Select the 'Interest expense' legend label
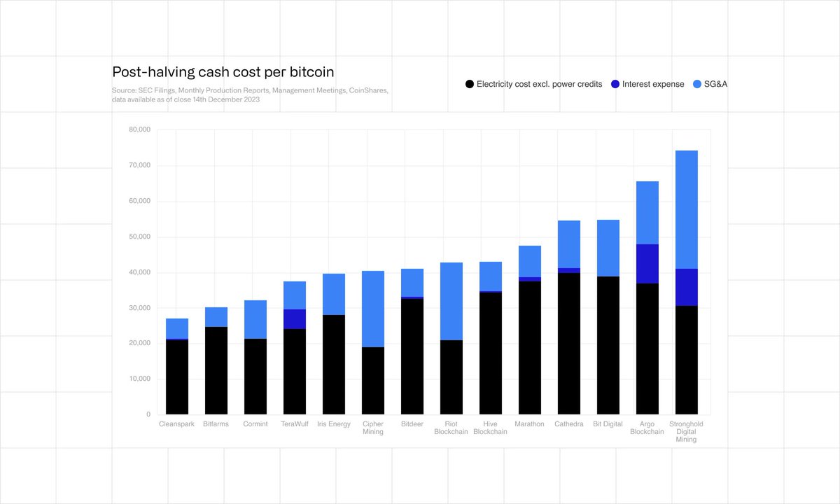The width and height of the screenshot is (840, 504). click(x=653, y=84)
